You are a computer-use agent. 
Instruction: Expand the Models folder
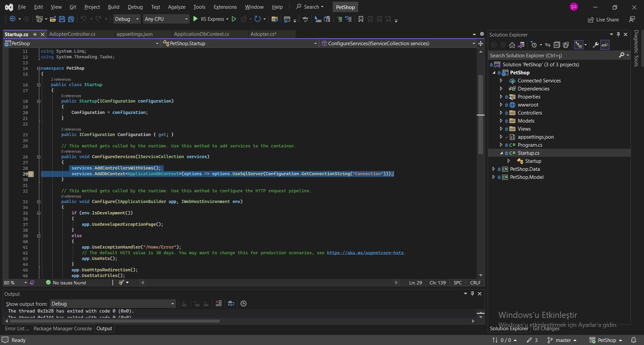(501, 121)
